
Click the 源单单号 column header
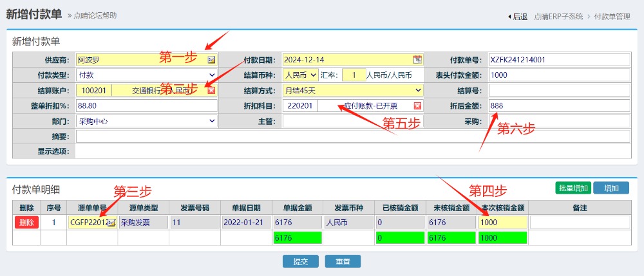pyautogui.click(x=92, y=208)
